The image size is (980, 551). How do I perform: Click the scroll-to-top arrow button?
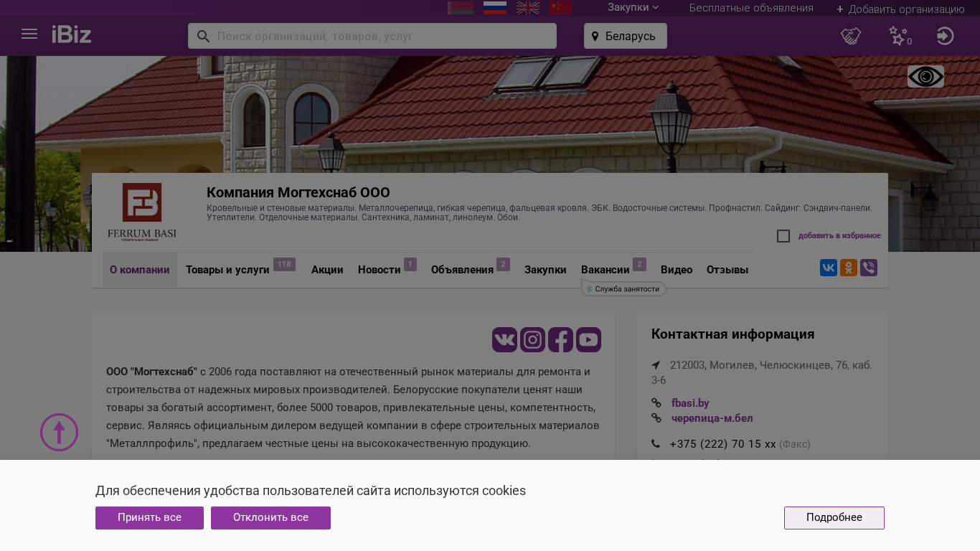(60, 433)
